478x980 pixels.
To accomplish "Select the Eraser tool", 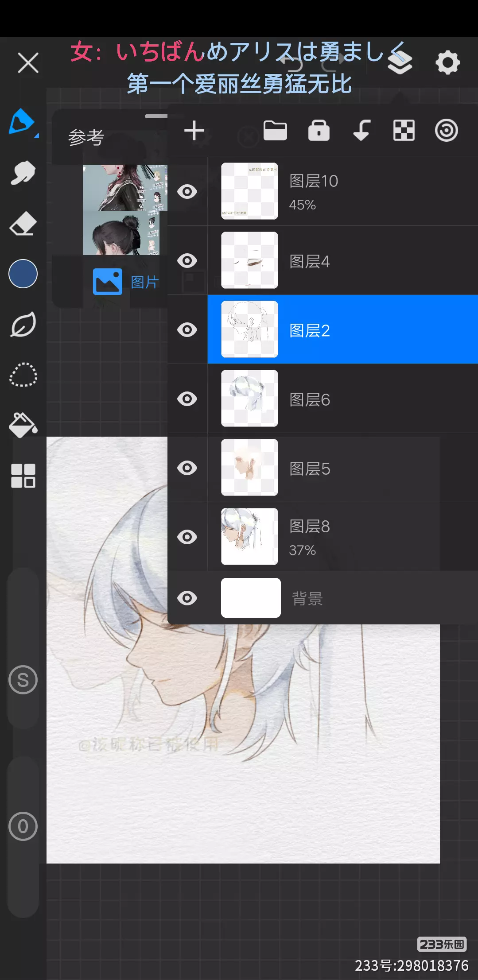I will coord(23,224).
